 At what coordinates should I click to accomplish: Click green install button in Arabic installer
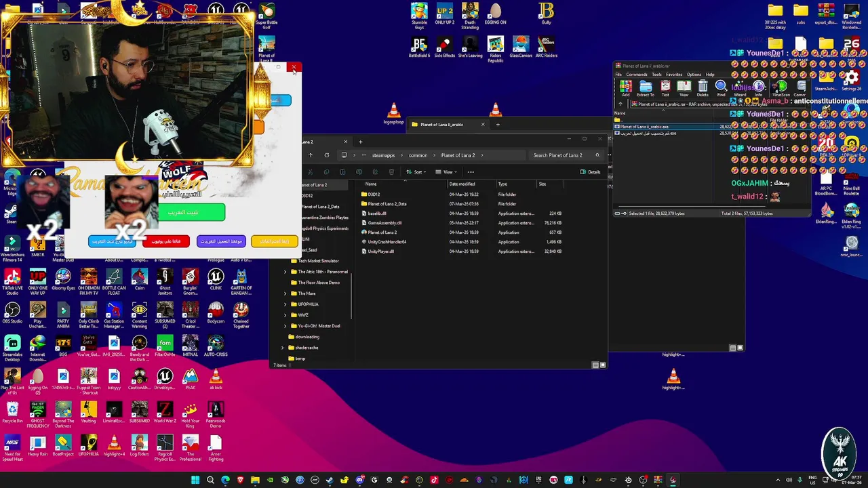click(192, 213)
